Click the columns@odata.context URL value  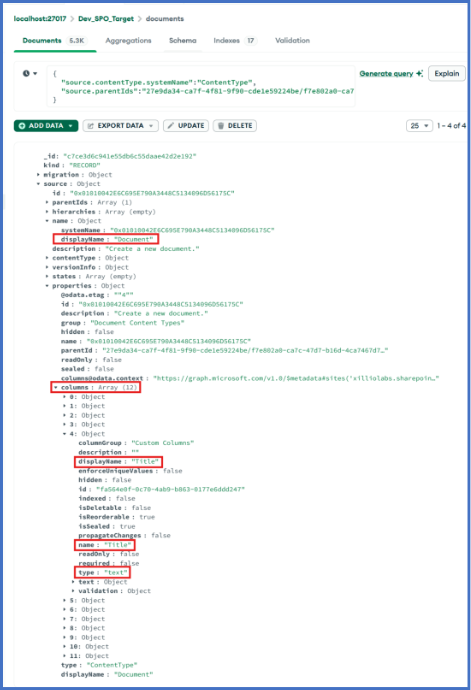(x=296, y=378)
